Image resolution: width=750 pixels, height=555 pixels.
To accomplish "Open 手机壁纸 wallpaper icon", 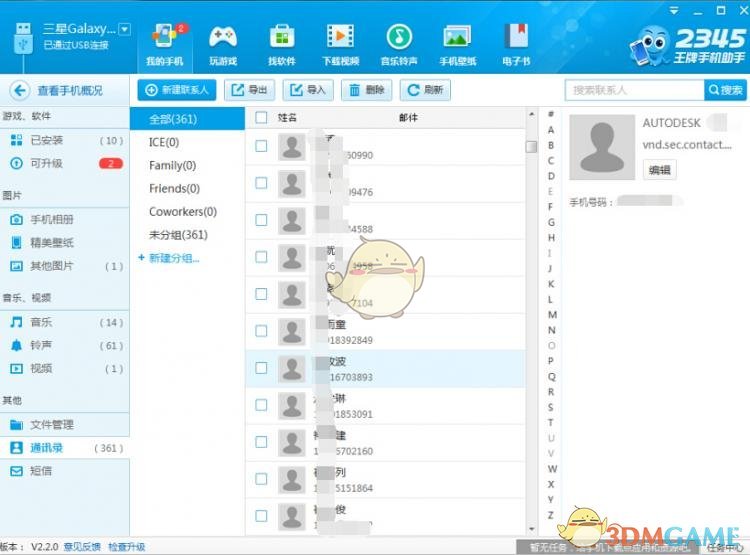I will coord(457,37).
